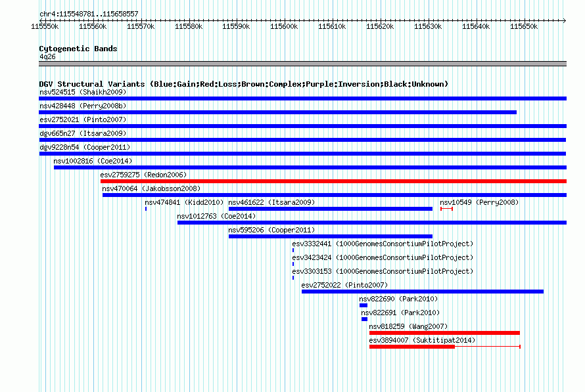Click the 115600k ruler tick label

tap(285, 26)
